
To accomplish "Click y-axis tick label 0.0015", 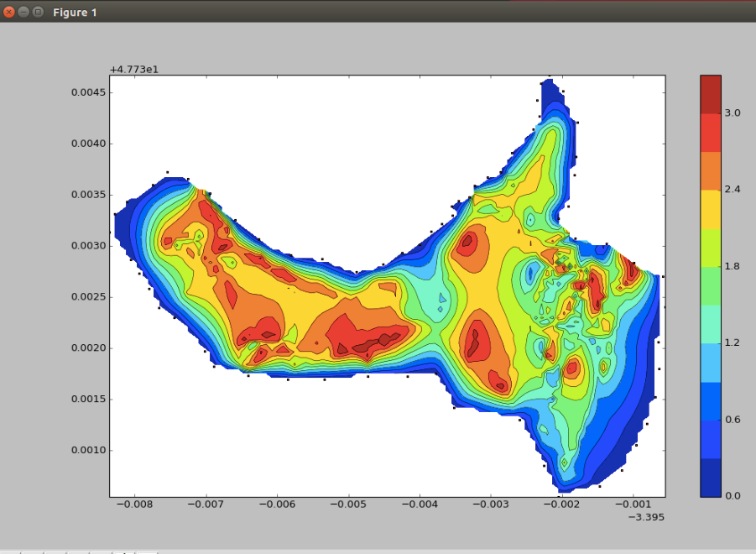I will pos(88,399).
